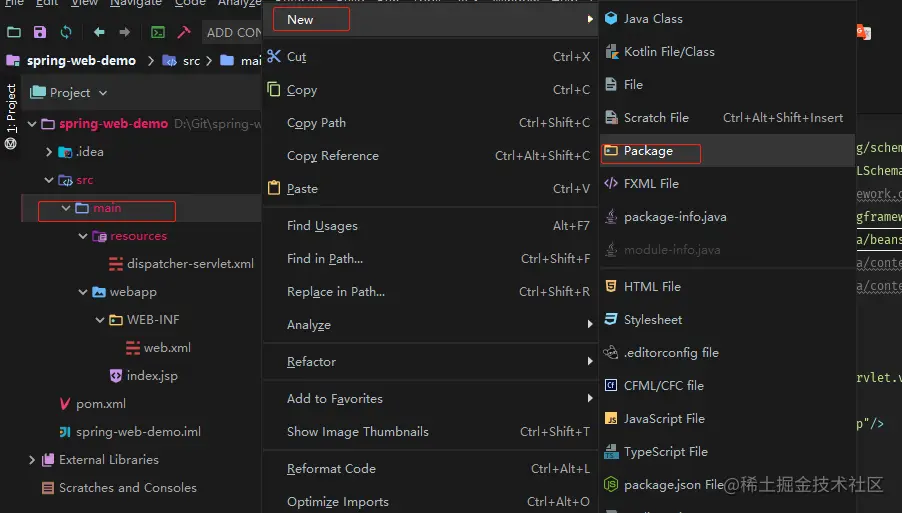Open the Analyze submenu
Image resolution: width=902 pixels, height=513 pixels.
pos(430,324)
